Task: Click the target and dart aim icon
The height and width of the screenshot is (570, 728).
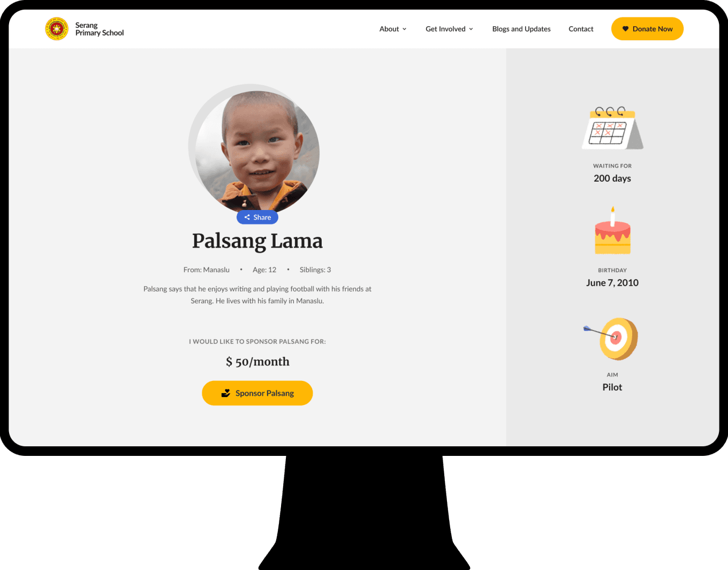Action: point(611,339)
